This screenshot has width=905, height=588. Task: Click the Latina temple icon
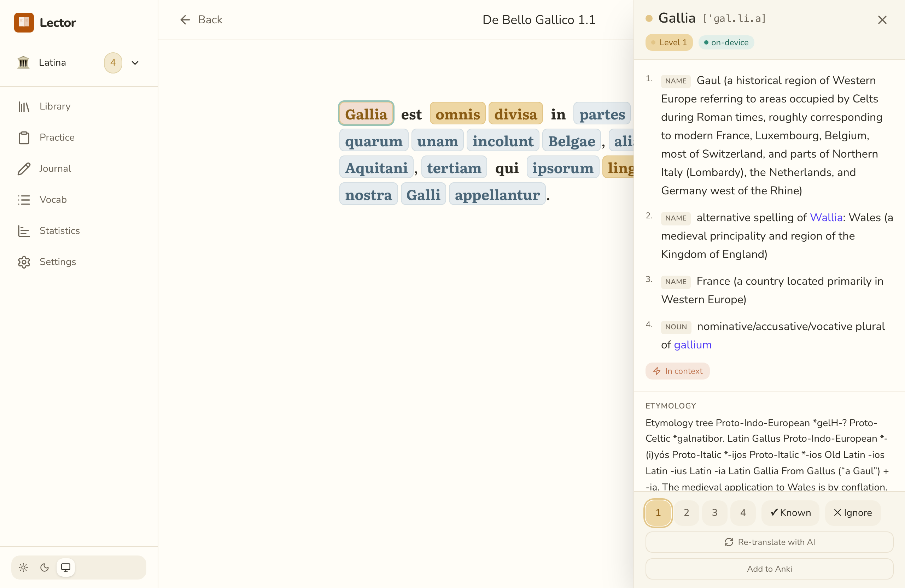pyautogui.click(x=24, y=62)
